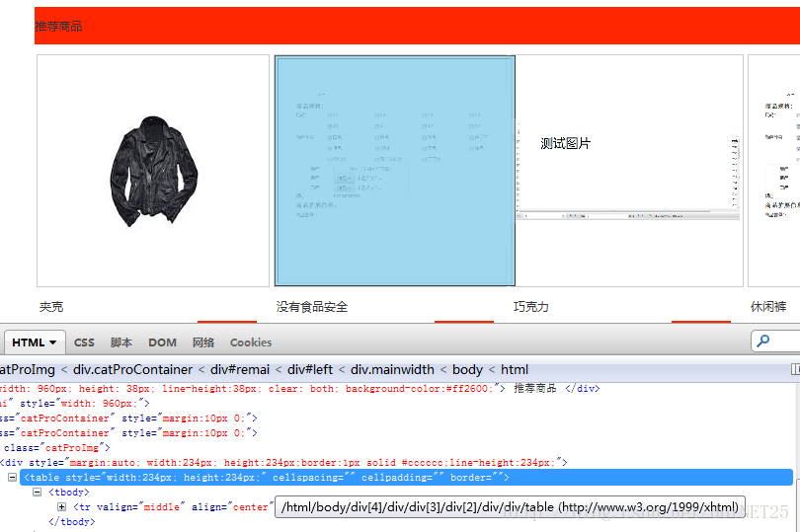
Task: Select the tbody opening tag line
Action: tap(69, 493)
